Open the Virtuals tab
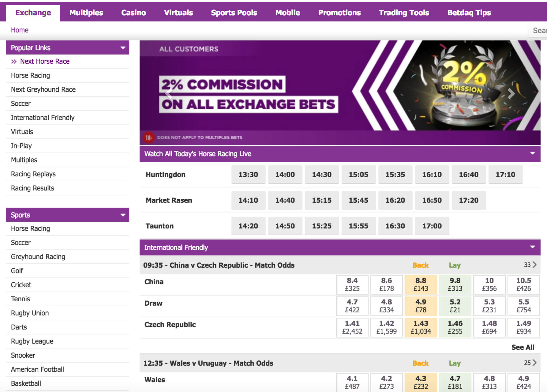This screenshot has width=547, height=392. (x=178, y=13)
